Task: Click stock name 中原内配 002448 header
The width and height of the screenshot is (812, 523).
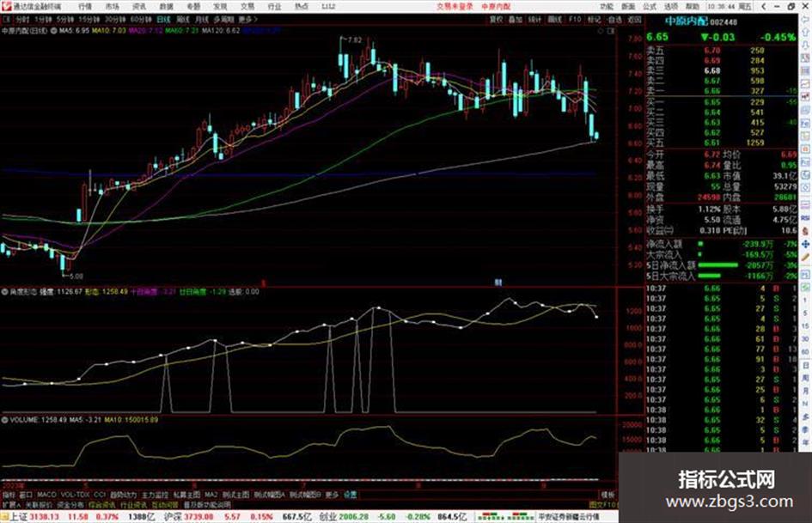Action: point(700,21)
